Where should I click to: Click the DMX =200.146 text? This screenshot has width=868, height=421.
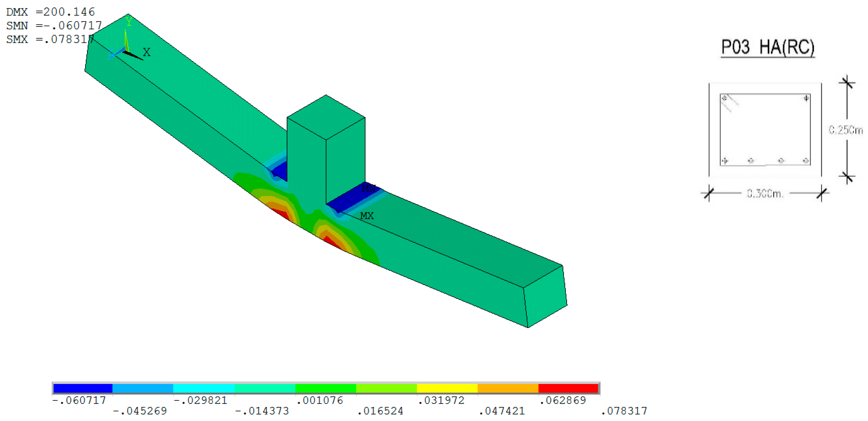coord(51,12)
